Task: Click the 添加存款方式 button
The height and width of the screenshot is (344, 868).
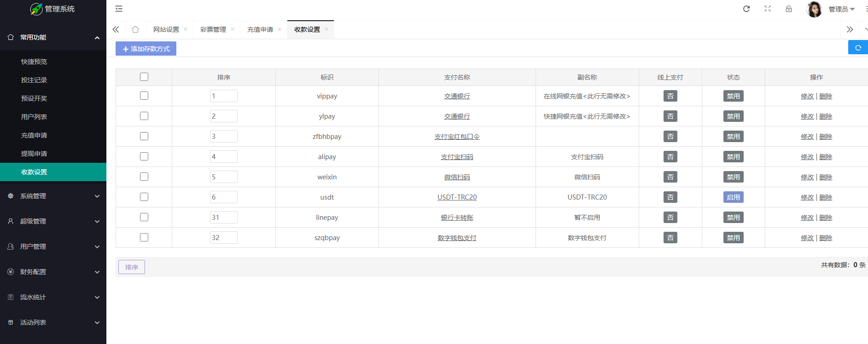Action: tap(146, 49)
